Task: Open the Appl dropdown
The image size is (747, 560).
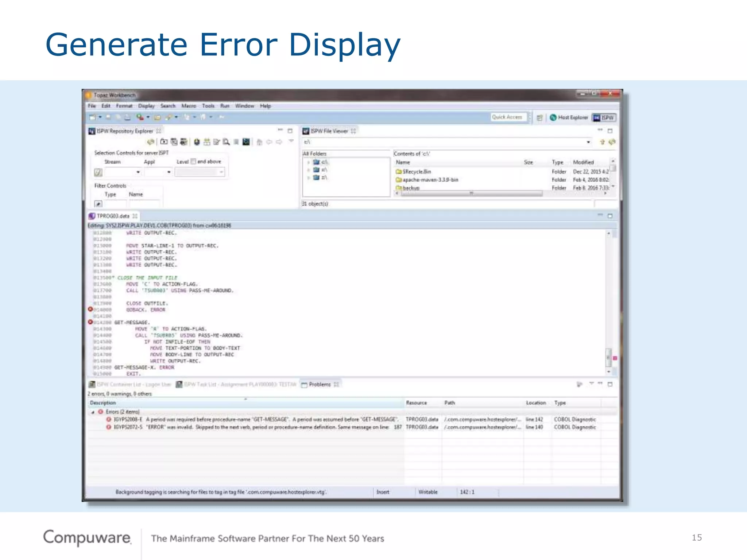Action: (169, 172)
